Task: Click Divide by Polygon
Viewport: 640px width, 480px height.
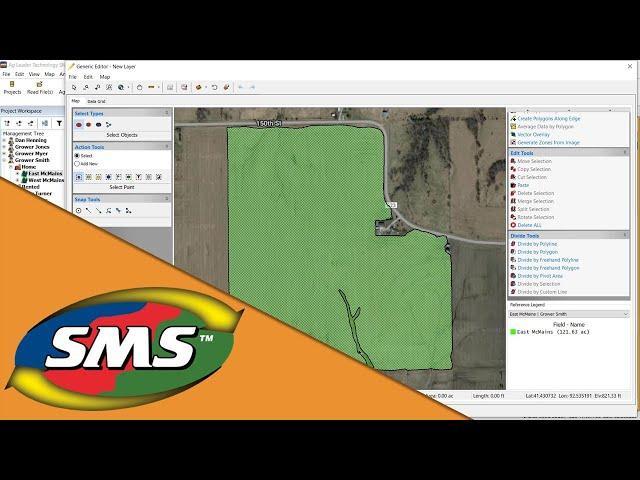Action: [538, 252]
